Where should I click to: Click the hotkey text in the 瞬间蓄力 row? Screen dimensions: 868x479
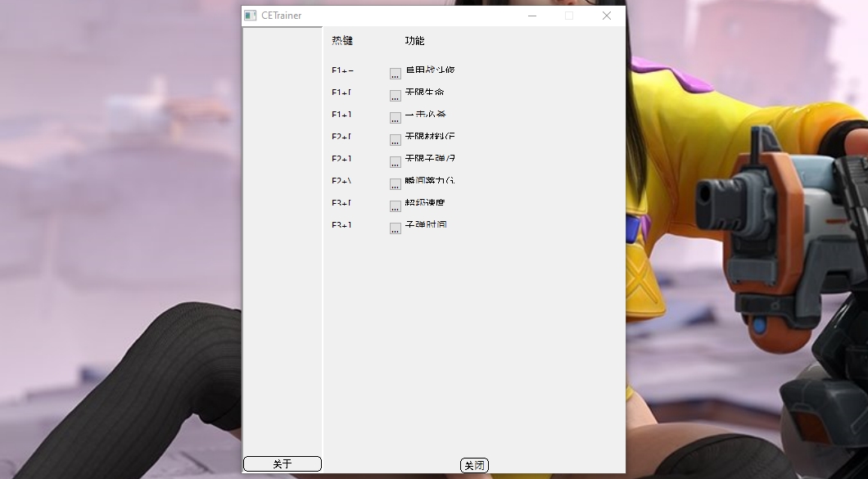(x=341, y=181)
